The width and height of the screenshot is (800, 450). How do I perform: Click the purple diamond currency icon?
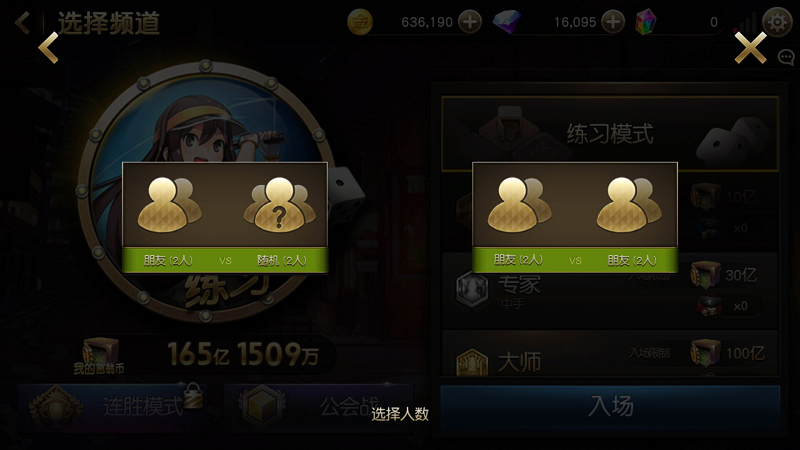(x=507, y=22)
